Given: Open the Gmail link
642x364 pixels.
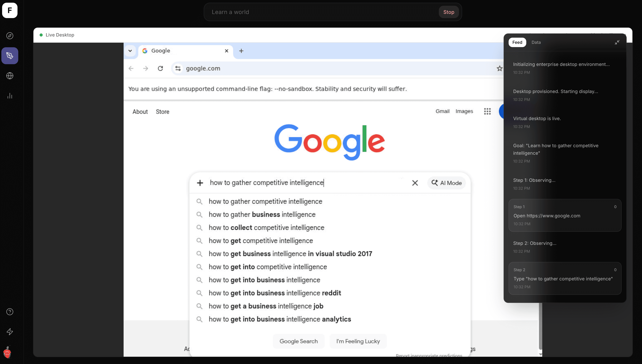Looking at the screenshot, I should click(442, 111).
